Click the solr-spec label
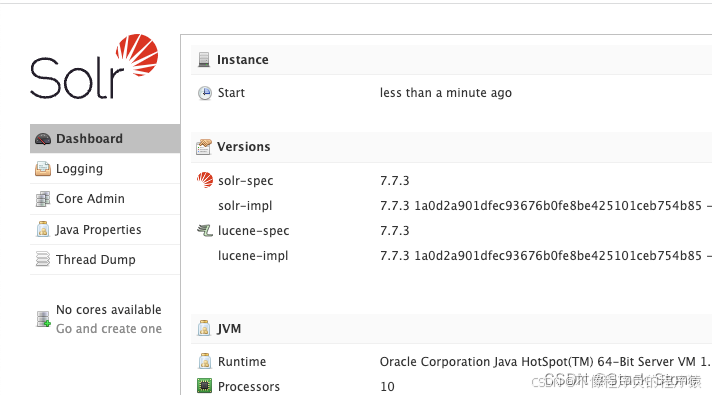This screenshot has height=395, width=712. pyautogui.click(x=246, y=181)
